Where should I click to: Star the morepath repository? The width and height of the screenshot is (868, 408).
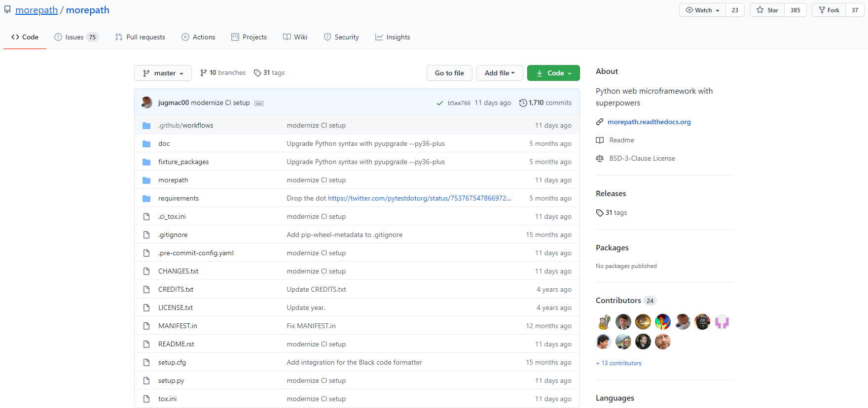pyautogui.click(x=767, y=10)
